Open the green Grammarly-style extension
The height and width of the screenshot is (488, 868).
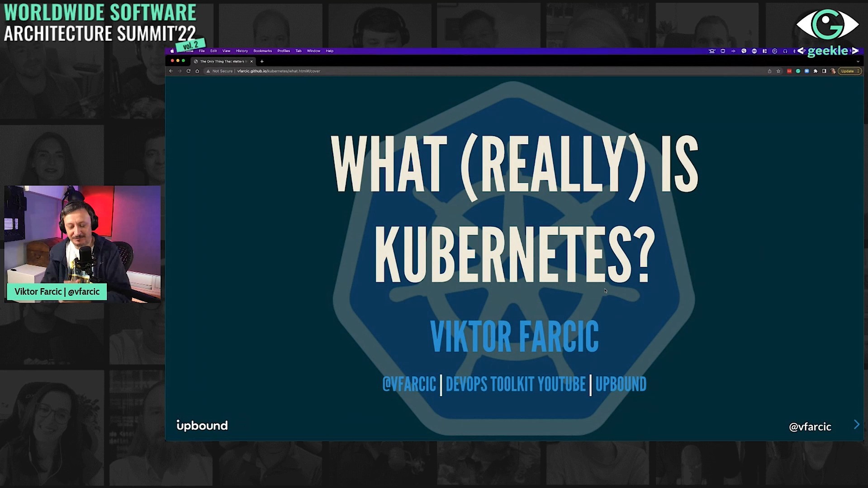(798, 71)
